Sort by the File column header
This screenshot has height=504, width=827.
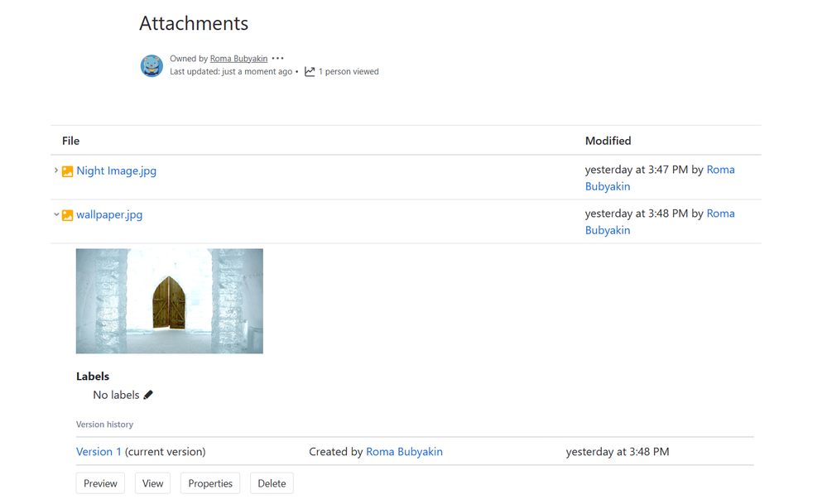click(x=70, y=141)
